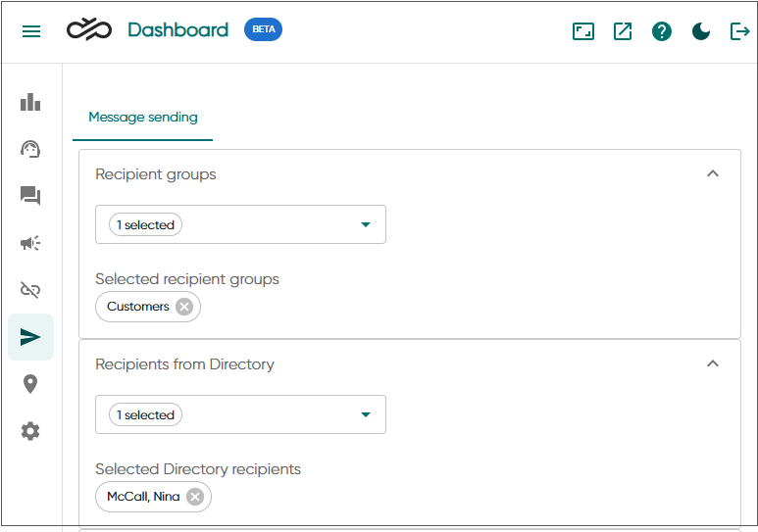Switch to the Message sending tab
The height and width of the screenshot is (532, 758).
click(x=143, y=118)
